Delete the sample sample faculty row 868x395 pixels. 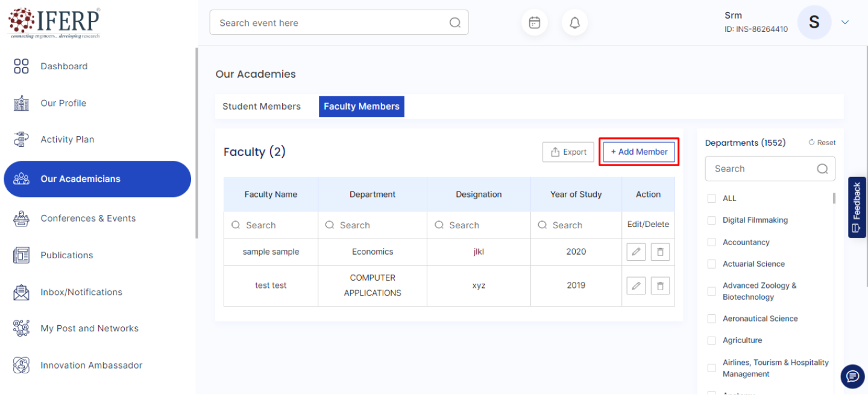coord(660,252)
